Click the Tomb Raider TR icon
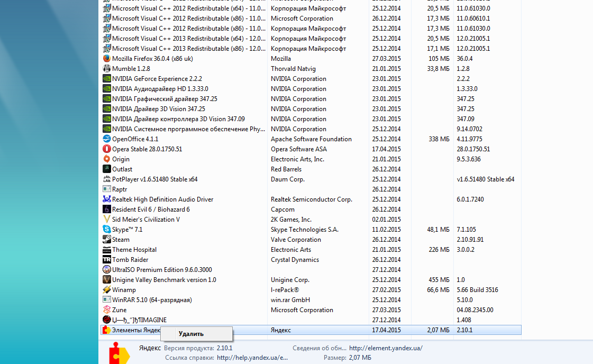This screenshot has height=364, width=593. coord(107,260)
